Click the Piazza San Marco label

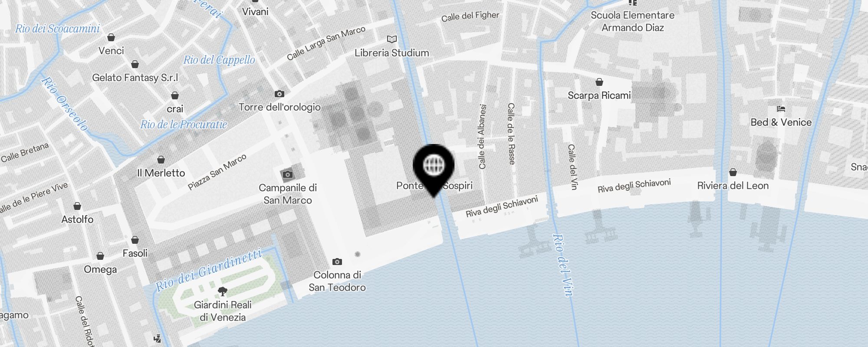217,172
